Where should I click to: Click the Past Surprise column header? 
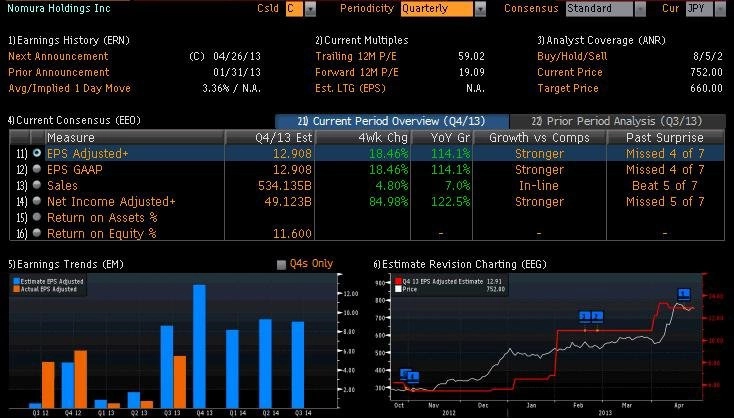tap(665, 138)
